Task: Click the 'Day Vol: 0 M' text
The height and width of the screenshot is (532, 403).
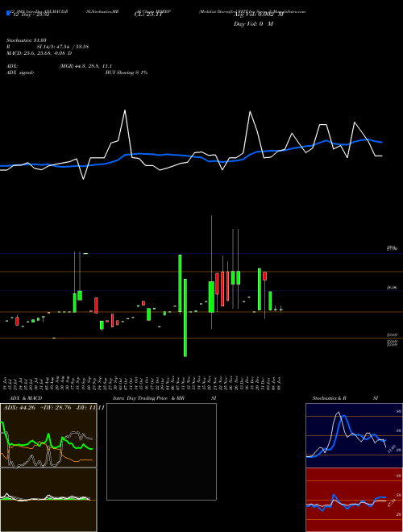Action: (253, 24)
